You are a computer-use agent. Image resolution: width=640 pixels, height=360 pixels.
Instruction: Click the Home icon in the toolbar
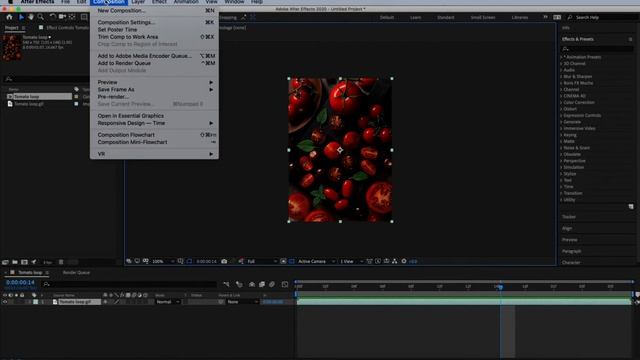click(x=9, y=17)
